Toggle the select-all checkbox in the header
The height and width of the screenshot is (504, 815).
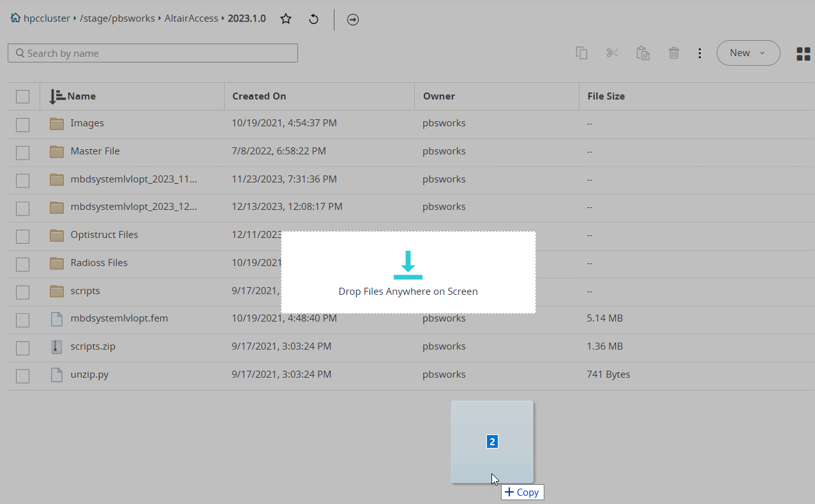click(22, 96)
